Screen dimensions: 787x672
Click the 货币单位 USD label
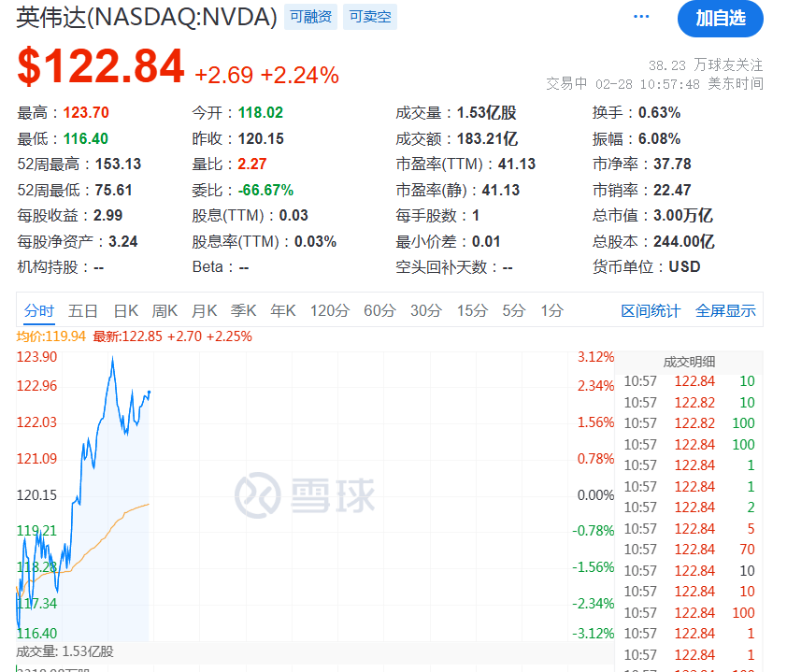click(684, 267)
